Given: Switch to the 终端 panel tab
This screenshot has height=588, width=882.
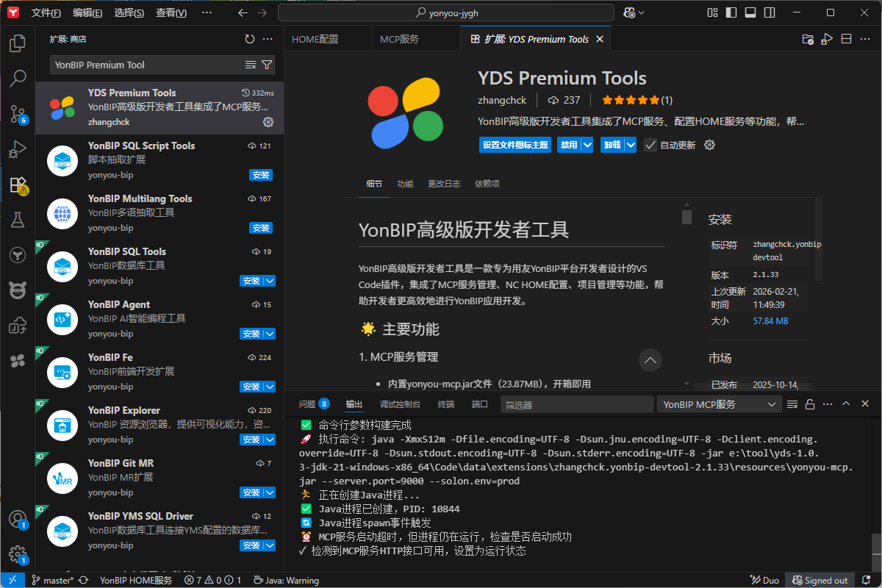Looking at the screenshot, I should [x=446, y=404].
